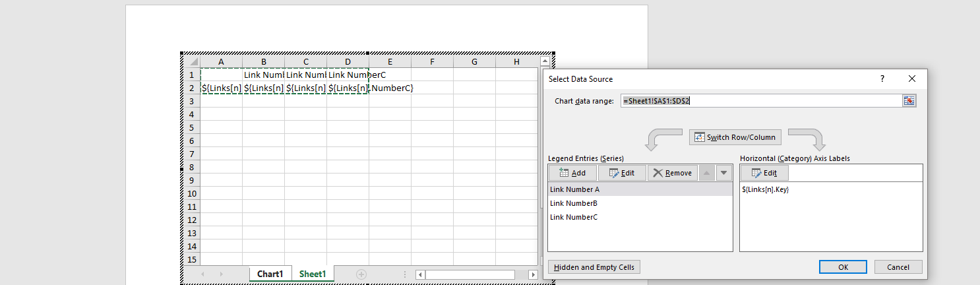Click Switch Row/Column button
Image resolution: width=980 pixels, height=285 pixels.
[735, 137]
